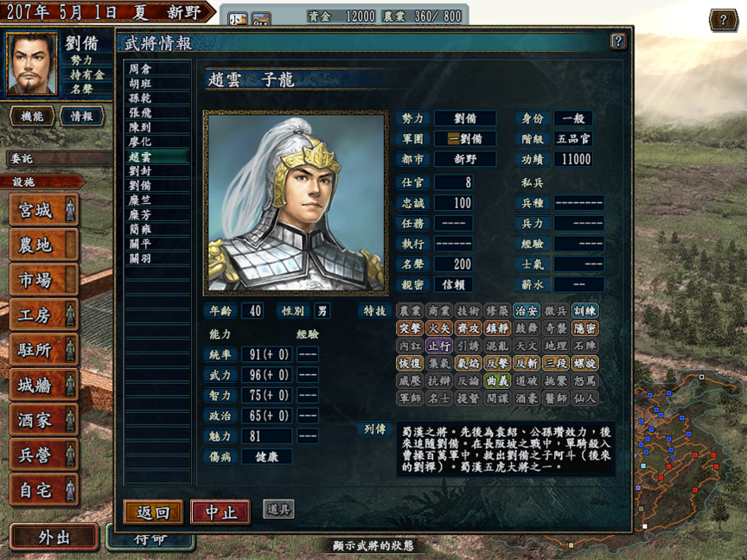The width and height of the screenshot is (747, 560).
Task: Open the 道具 items button
Action: point(278,510)
